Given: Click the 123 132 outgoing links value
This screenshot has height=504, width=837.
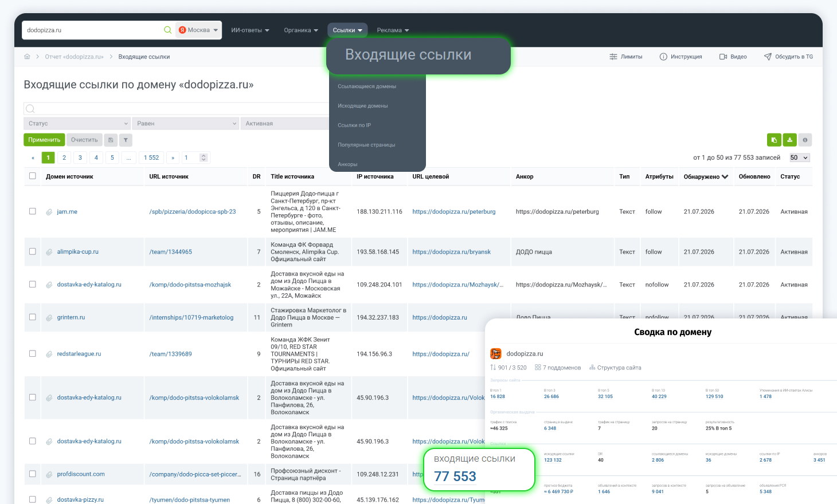Looking at the screenshot, I should coord(553,460).
